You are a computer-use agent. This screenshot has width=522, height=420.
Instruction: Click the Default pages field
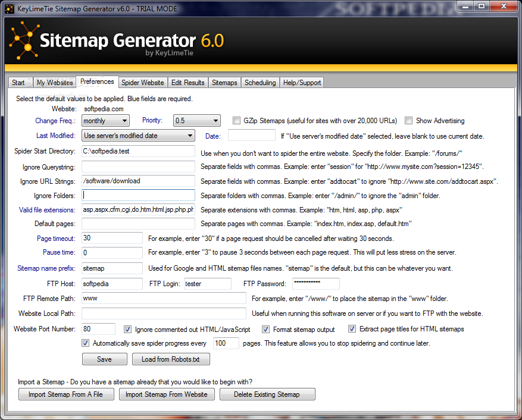(138, 224)
